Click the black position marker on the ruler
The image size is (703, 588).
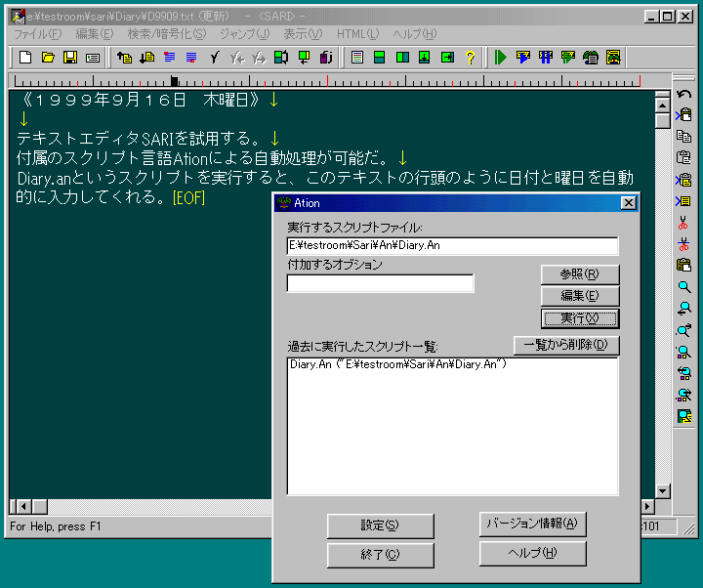175,81
